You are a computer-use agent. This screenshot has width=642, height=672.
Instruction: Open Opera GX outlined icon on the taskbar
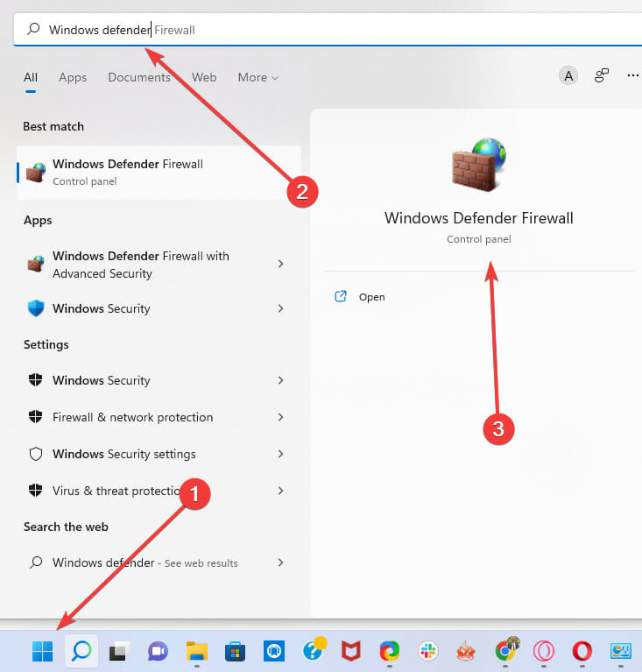pos(544,652)
